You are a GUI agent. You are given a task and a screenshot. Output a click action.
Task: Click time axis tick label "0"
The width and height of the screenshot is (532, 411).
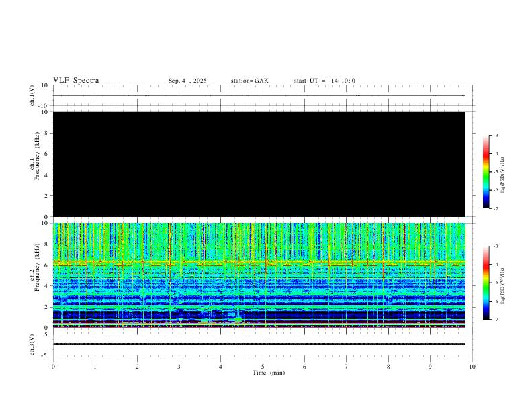(53, 367)
